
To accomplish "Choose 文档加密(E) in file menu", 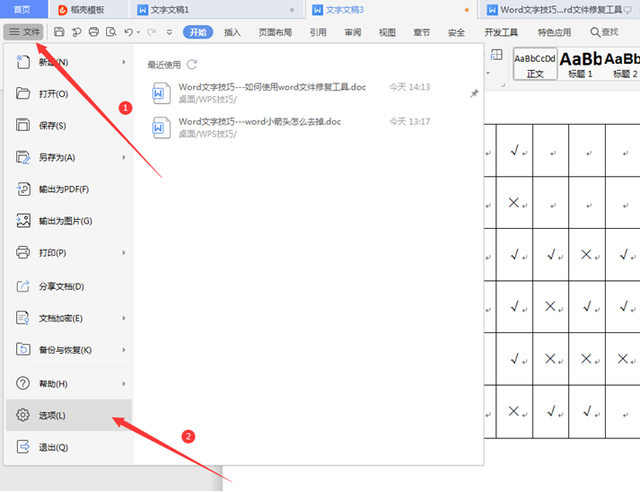I will [69, 318].
